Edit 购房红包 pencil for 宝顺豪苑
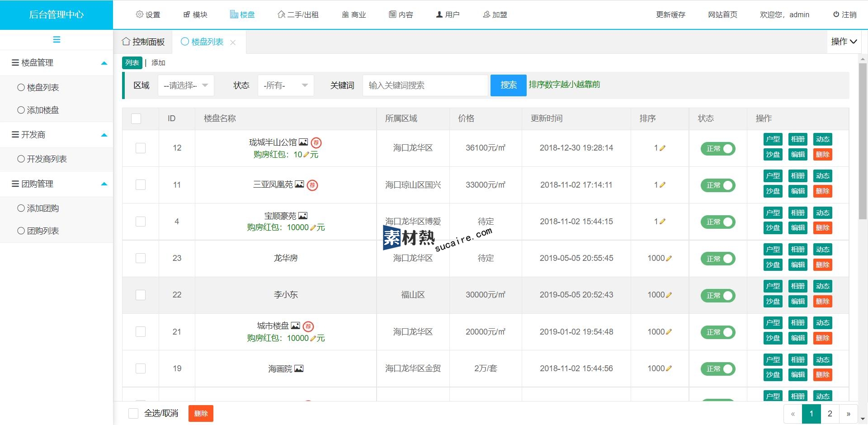This screenshot has height=425, width=868. coord(313,227)
